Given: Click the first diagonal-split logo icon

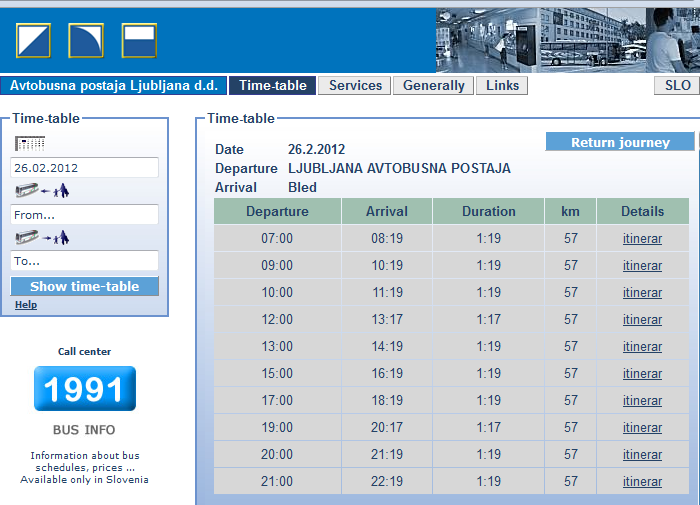Looking at the screenshot, I should [33, 40].
